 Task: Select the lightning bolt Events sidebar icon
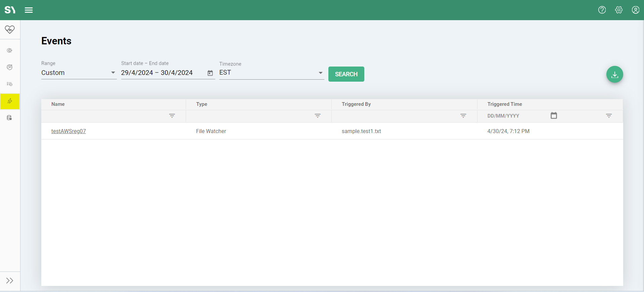10,101
